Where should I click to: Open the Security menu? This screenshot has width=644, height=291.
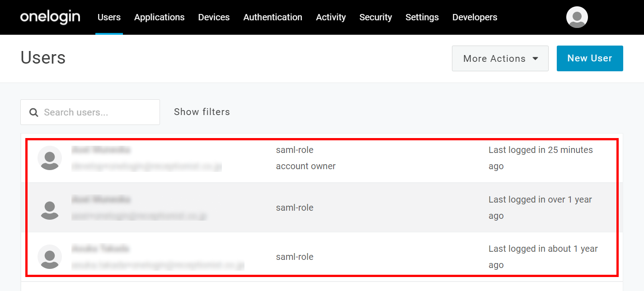(x=376, y=17)
